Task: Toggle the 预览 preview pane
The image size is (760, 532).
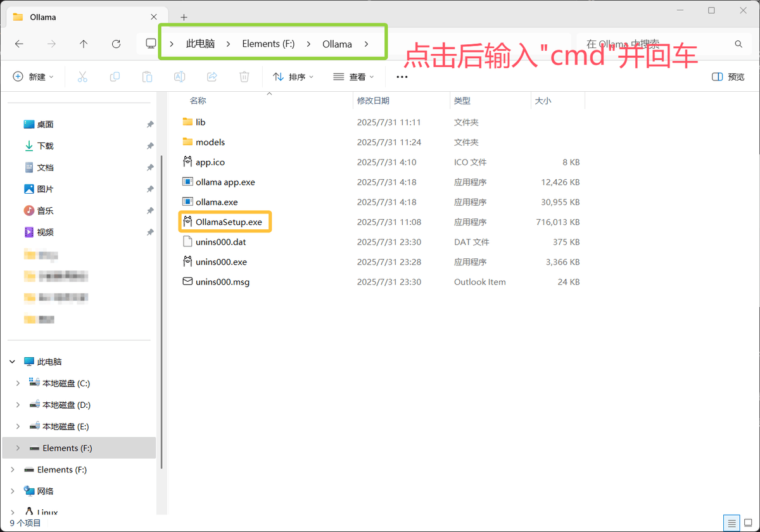Action: click(728, 77)
